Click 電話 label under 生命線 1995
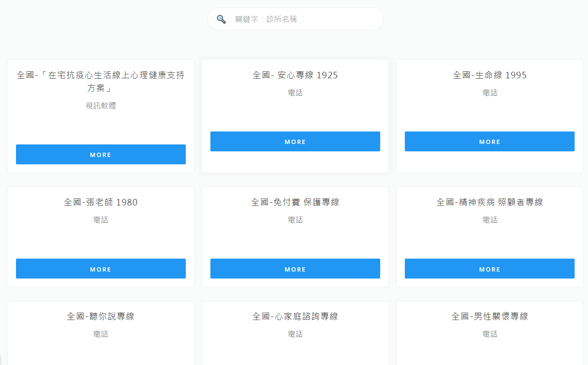Image resolution: width=588 pixels, height=365 pixels. [489, 93]
